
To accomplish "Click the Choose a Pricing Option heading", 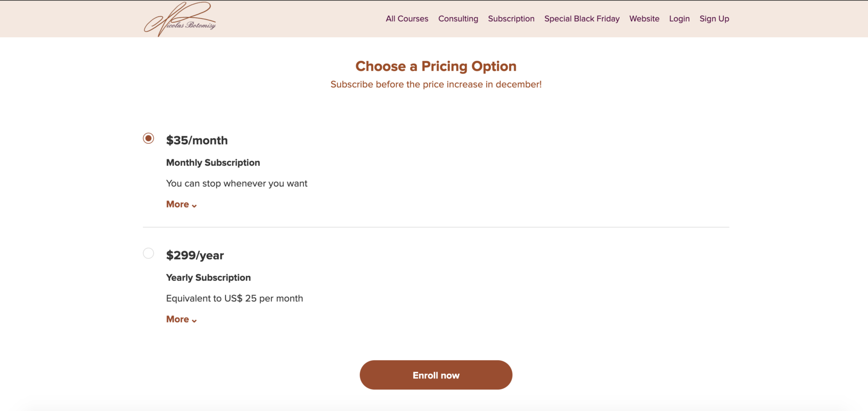I will pyautogui.click(x=436, y=66).
